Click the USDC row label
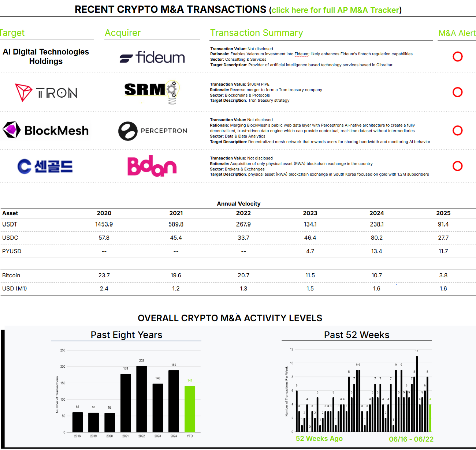 [10, 238]
